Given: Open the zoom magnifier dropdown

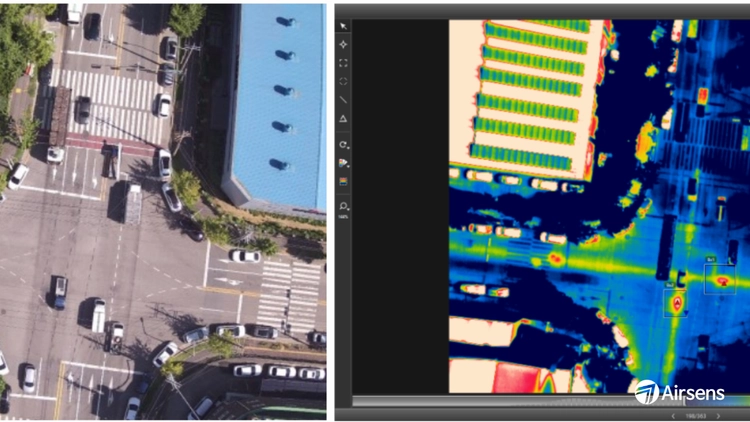Looking at the screenshot, I should 344,206.
